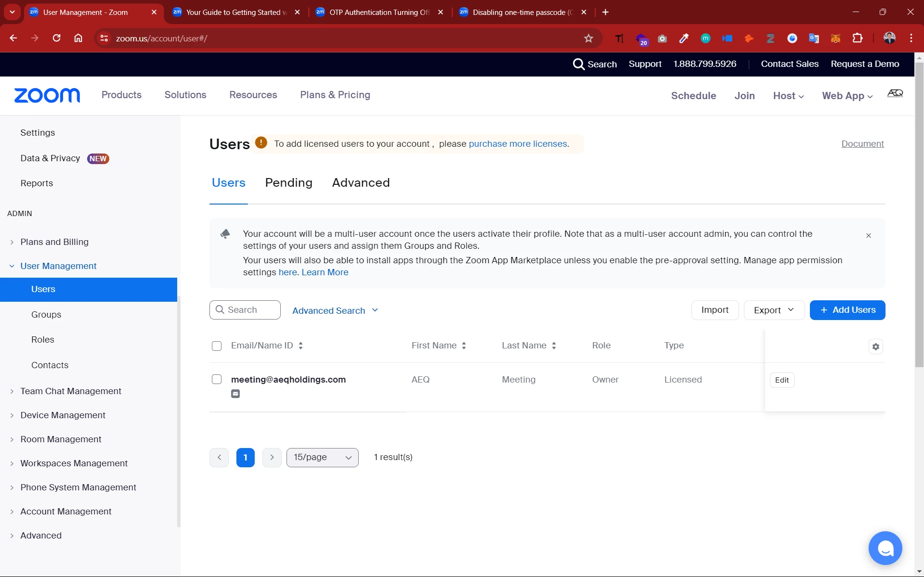This screenshot has height=577, width=924.
Task: Open the Learn More link
Action: click(x=325, y=272)
